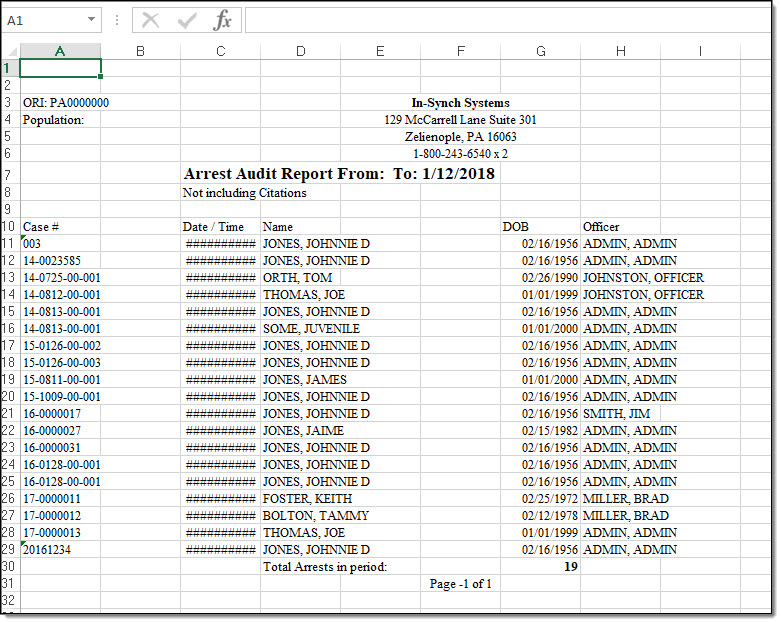The width and height of the screenshot is (781, 623).
Task: Select cell with case number 14-0725-00-001
Action: pyautogui.click(x=62, y=278)
